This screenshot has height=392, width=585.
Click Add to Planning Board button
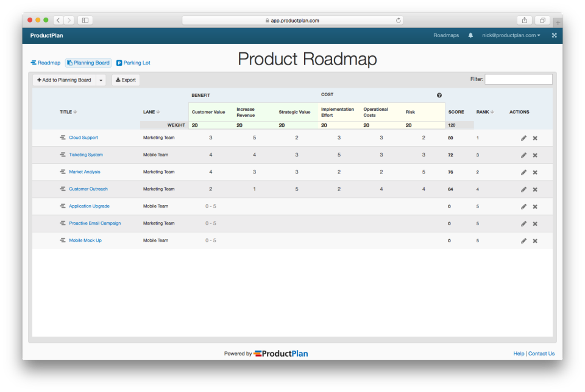[64, 80]
